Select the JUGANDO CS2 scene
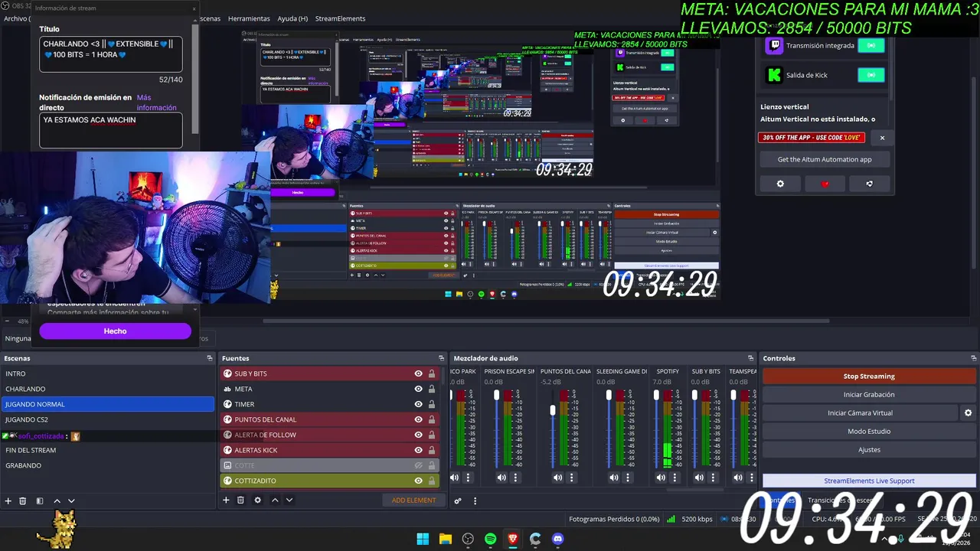This screenshot has height=551, width=980. point(108,419)
